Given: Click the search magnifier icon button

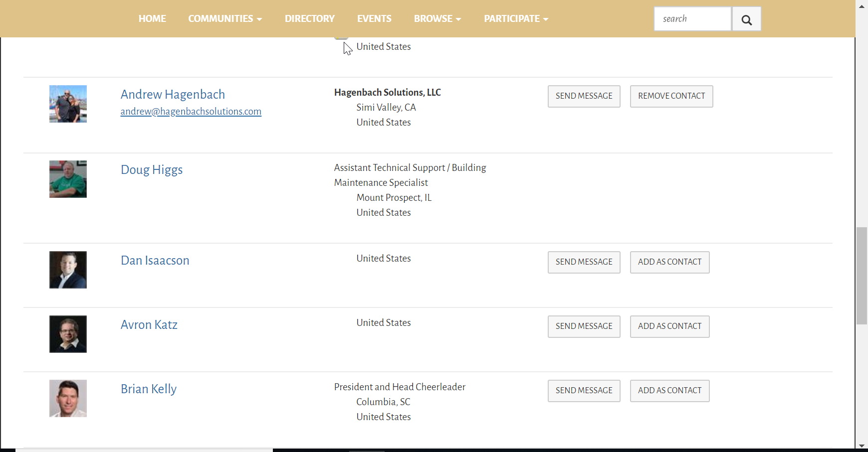Looking at the screenshot, I should (x=746, y=19).
